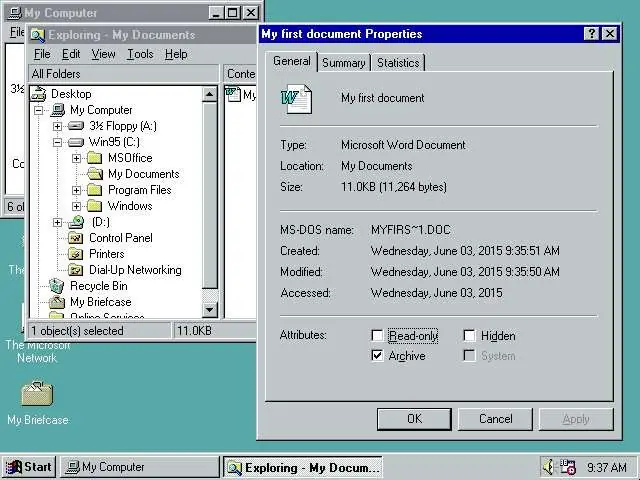The image size is (640, 480).
Task: Select the Desktop icon in folder tree
Action: click(x=39, y=94)
